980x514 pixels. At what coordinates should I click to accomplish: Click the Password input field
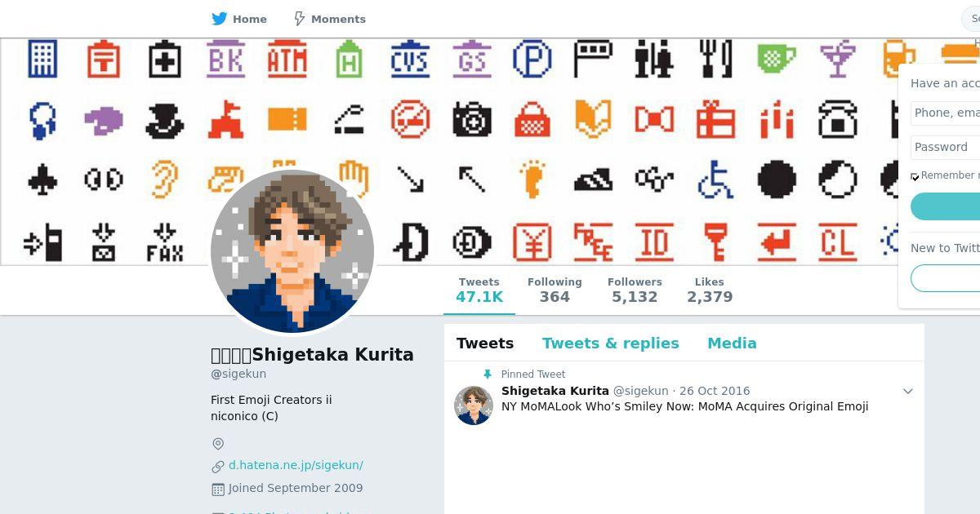click(945, 147)
